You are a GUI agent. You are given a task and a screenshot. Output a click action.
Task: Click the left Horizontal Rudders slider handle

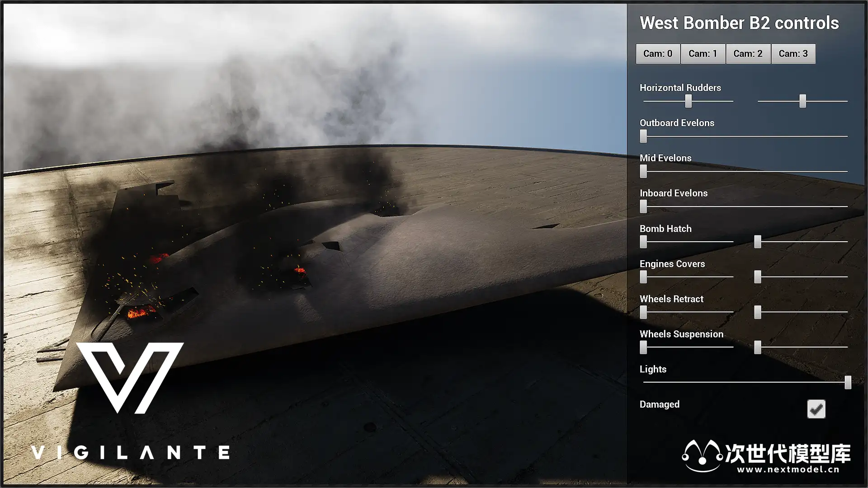688,101
